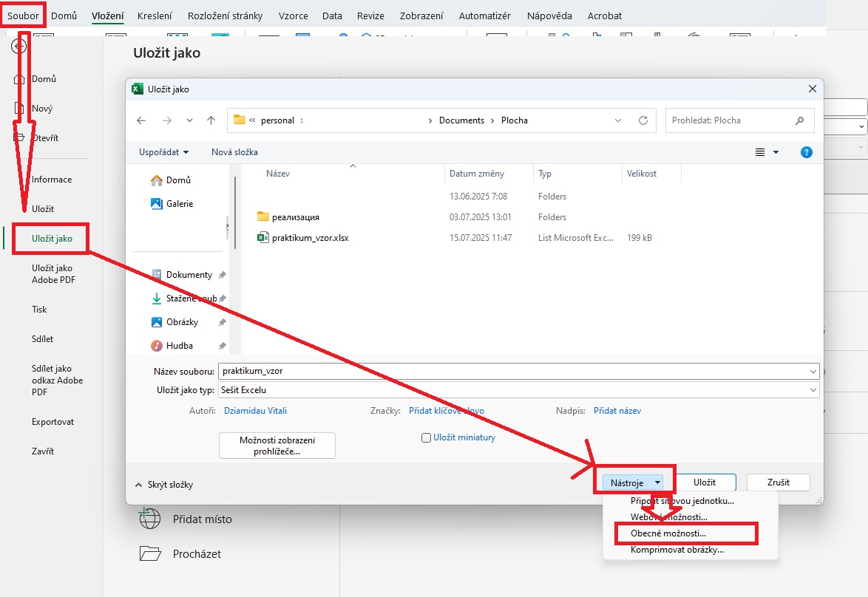Enable the Uložit miniatury checkbox
Image resolution: width=868 pixels, height=597 pixels.
[x=426, y=437]
